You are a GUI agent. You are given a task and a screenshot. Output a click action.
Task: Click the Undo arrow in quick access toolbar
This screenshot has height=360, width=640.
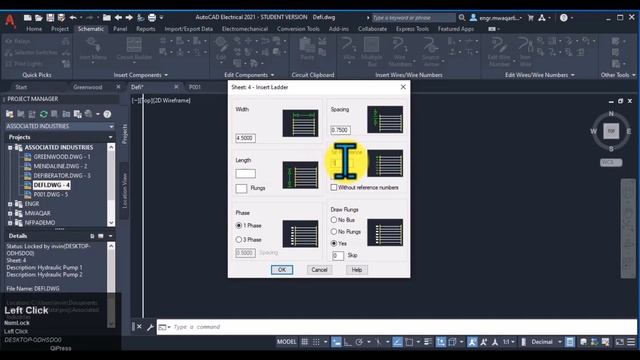tap(73, 18)
